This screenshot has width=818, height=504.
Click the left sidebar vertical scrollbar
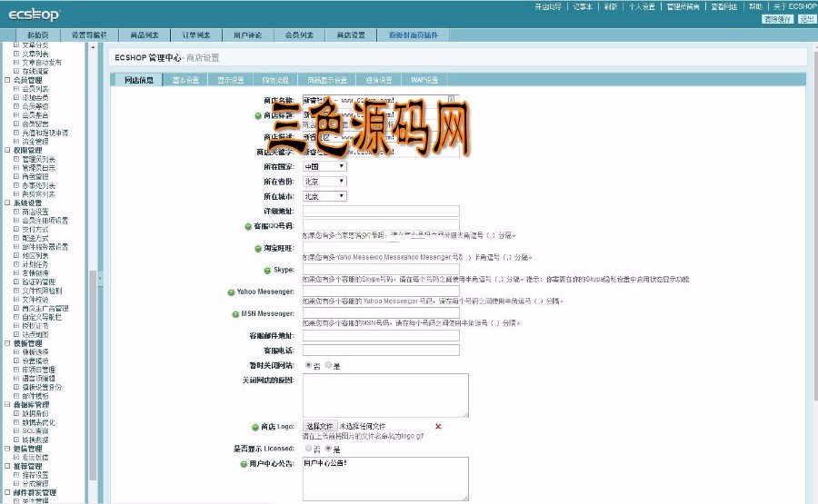pyautogui.click(x=93, y=375)
